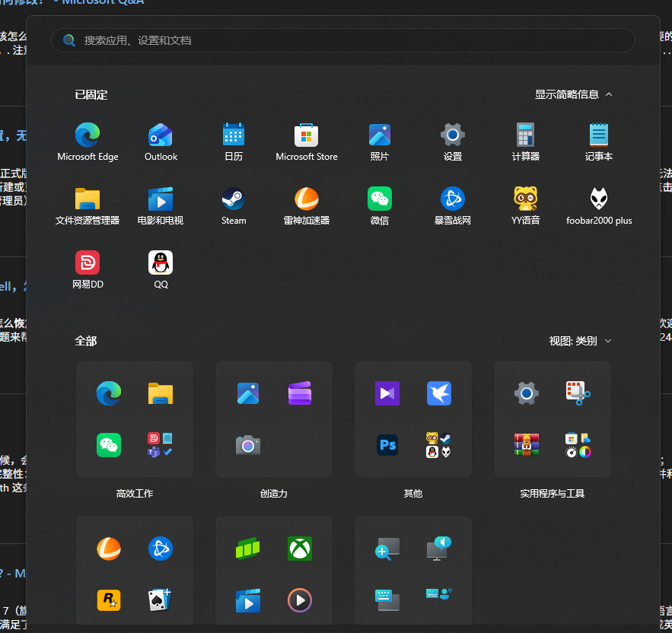Open Settings inside 实用程序与工具 category
This screenshot has height=633, width=672.
tap(527, 393)
